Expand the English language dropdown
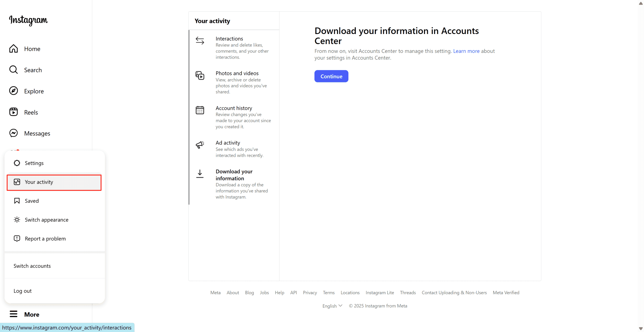644x332 pixels. pyautogui.click(x=332, y=306)
